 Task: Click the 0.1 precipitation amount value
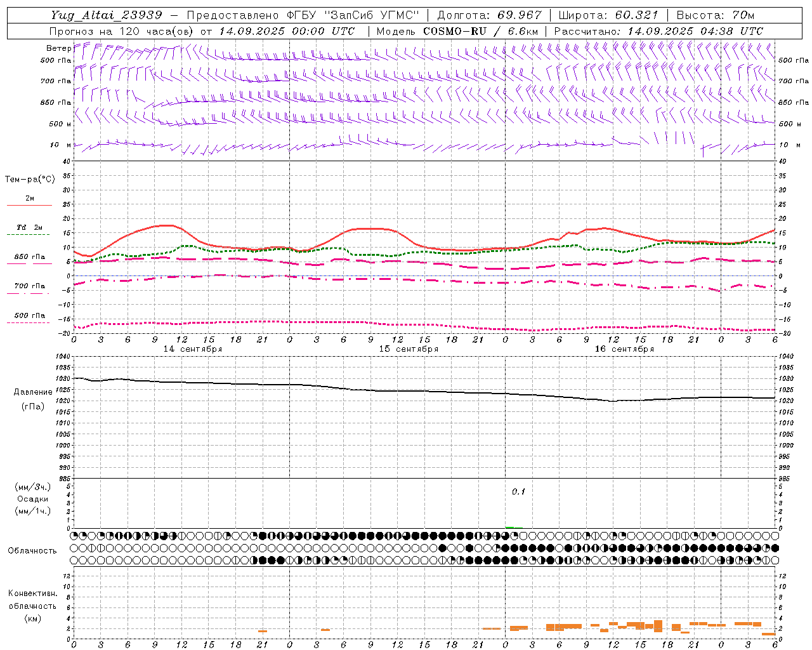(519, 492)
